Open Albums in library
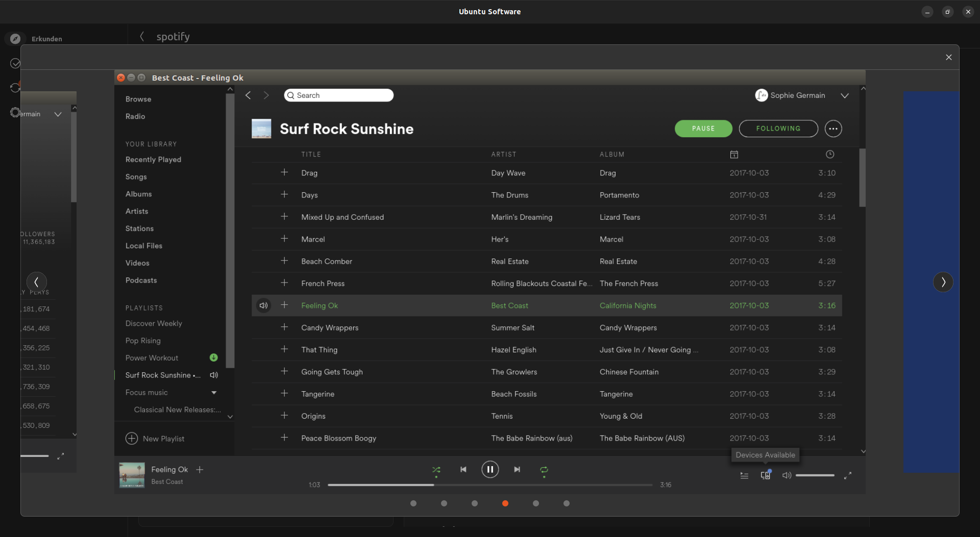980x537 pixels. click(x=138, y=194)
